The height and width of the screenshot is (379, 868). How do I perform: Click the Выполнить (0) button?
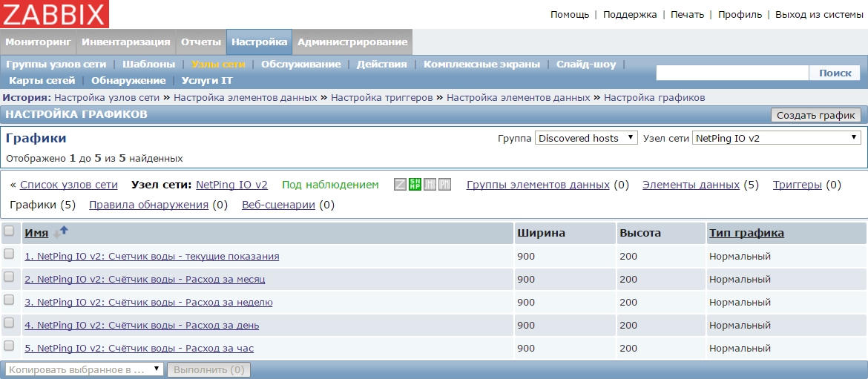tap(208, 369)
